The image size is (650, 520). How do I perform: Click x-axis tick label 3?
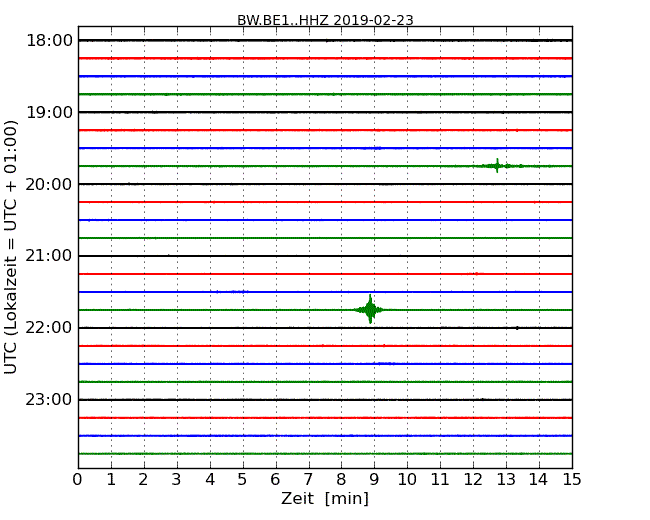click(177, 479)
